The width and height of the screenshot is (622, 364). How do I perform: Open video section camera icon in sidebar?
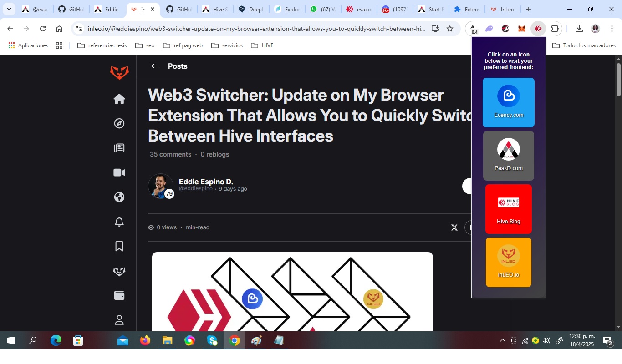[x=119, y=173]
